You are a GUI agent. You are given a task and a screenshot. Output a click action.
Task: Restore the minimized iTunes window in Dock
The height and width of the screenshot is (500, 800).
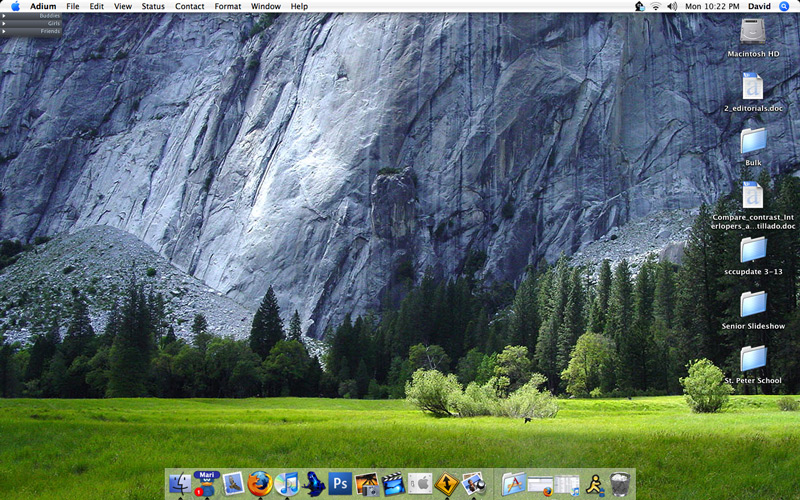[567, 485]
